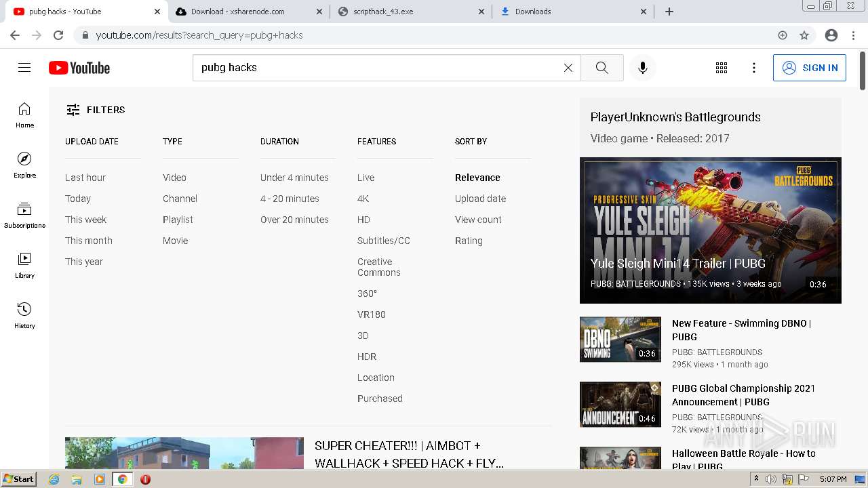Bookmark this page with star icon
The image size is (868, 488).
(804, 35)
